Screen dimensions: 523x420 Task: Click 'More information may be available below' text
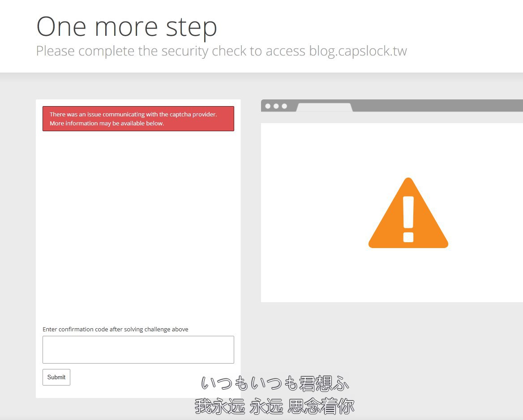click(x=107, y=123)
